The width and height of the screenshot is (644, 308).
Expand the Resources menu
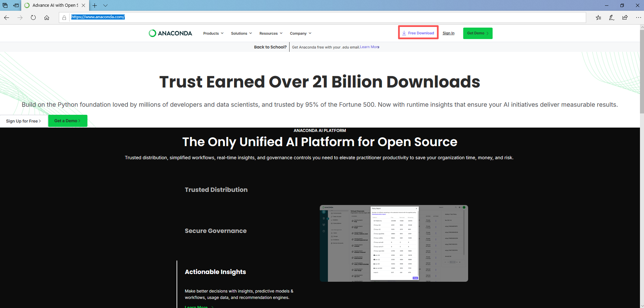click(271, 33)
